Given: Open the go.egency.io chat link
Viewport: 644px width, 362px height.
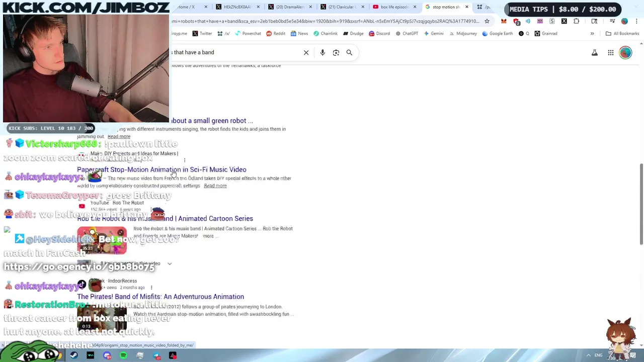Looking at the screenshot, I should tap(79, 267).
